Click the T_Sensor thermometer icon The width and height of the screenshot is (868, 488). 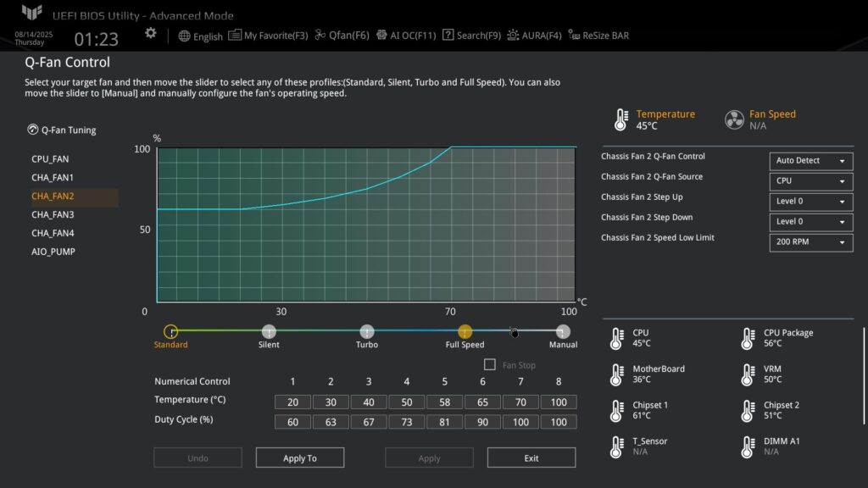[617, 447]
